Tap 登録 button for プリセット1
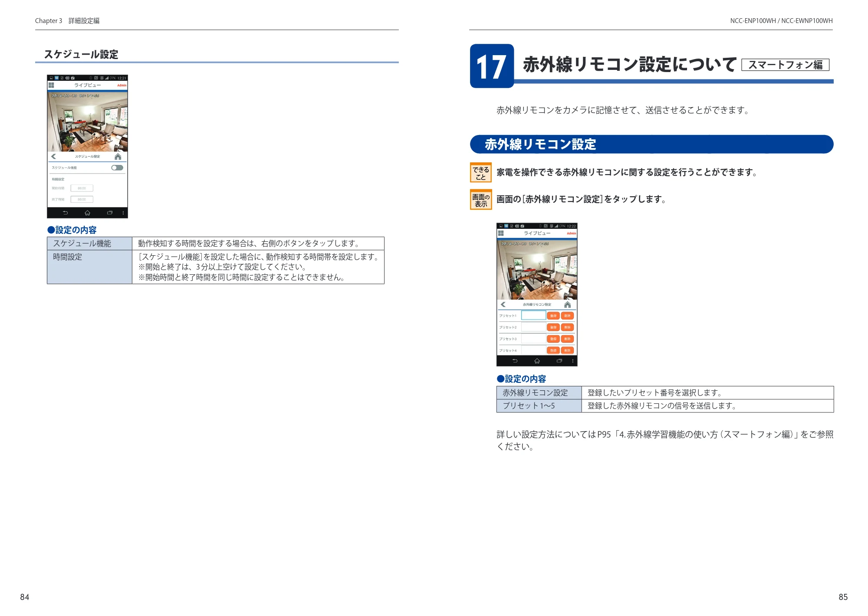The image size is (868, 616). pyautogui.click(x=553, y=316)
